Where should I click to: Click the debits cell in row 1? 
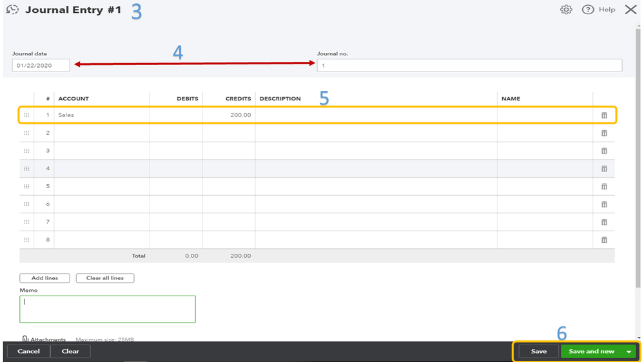[x=176, y=115]
